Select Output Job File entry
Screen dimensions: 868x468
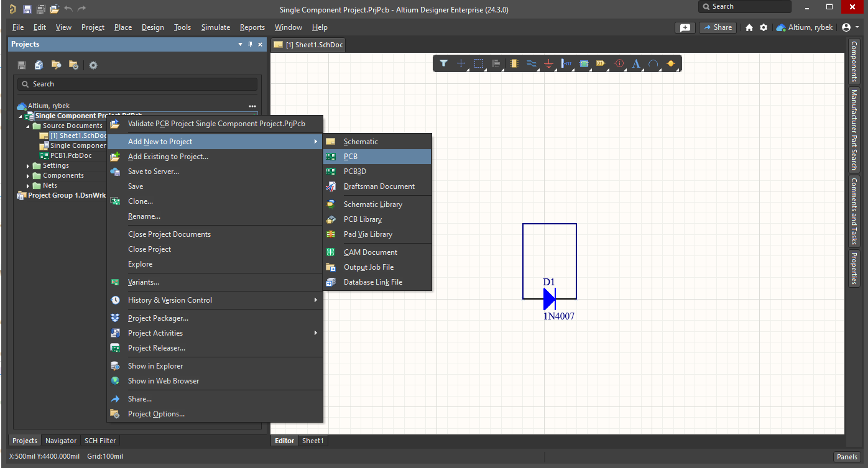[377, 267]
